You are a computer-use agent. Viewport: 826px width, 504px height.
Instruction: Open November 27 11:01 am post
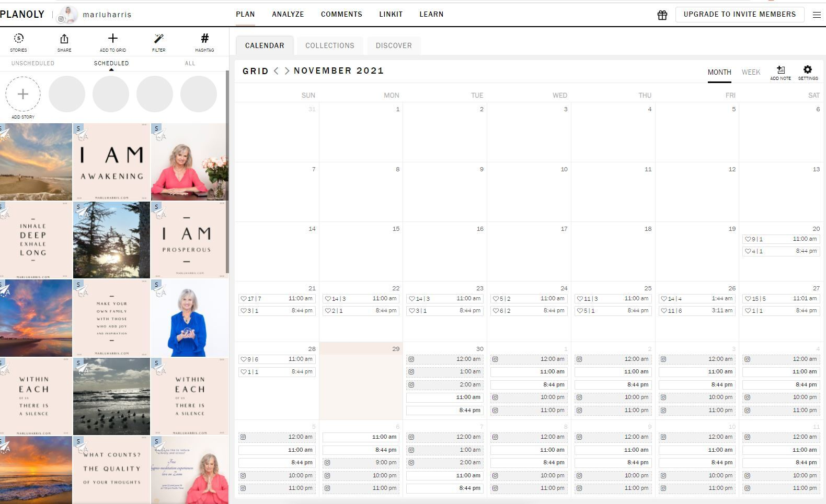click(x=781, y=299)
